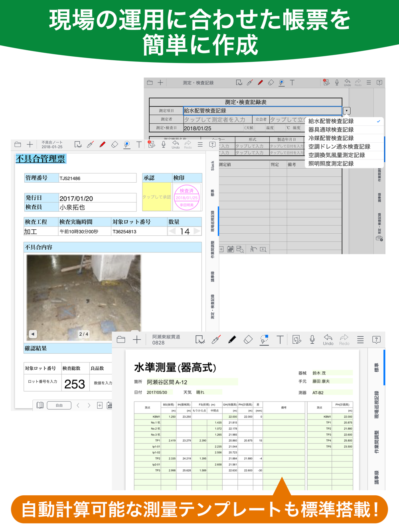
Task: Go to previous page with the left chevron
Action: tap(78, 405)
